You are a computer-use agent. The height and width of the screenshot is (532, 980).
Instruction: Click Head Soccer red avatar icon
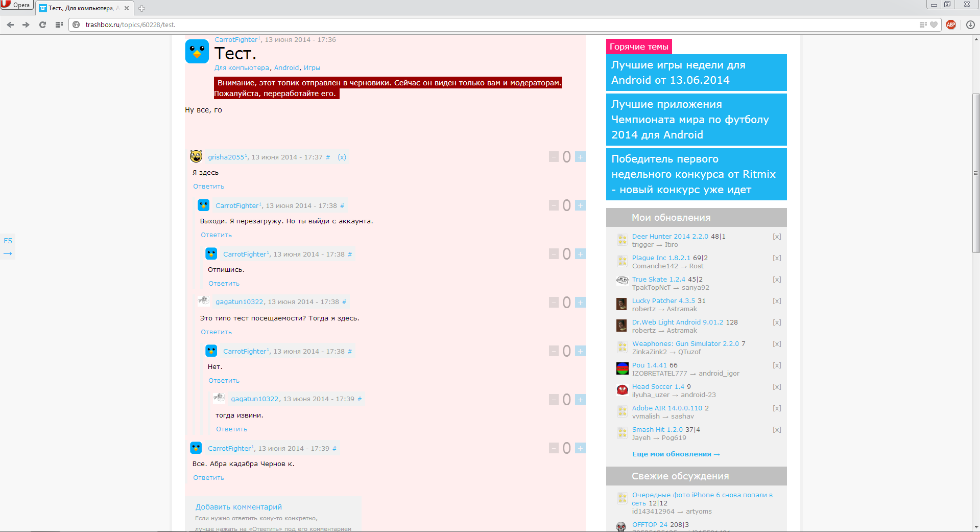tap(622, 390)
